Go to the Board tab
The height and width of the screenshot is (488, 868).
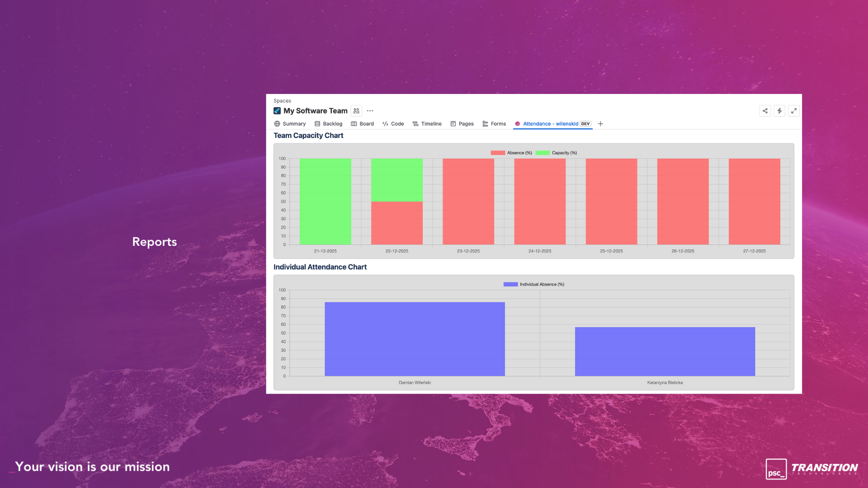click(x=363, y=124)
